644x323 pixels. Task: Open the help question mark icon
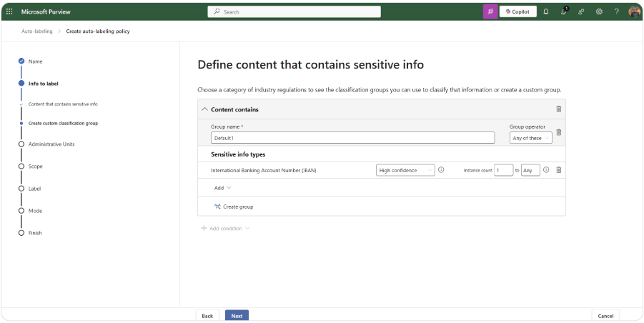(616, 11)
